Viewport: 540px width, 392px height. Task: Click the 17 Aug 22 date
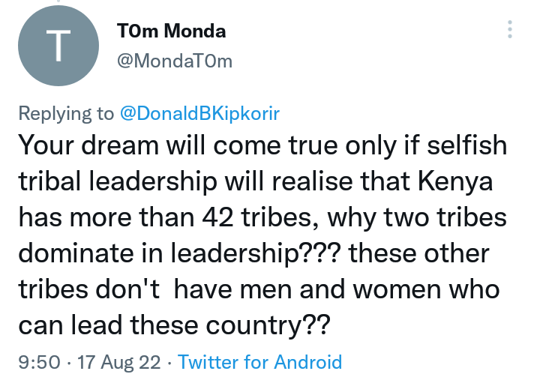click(x=118, y=363)
